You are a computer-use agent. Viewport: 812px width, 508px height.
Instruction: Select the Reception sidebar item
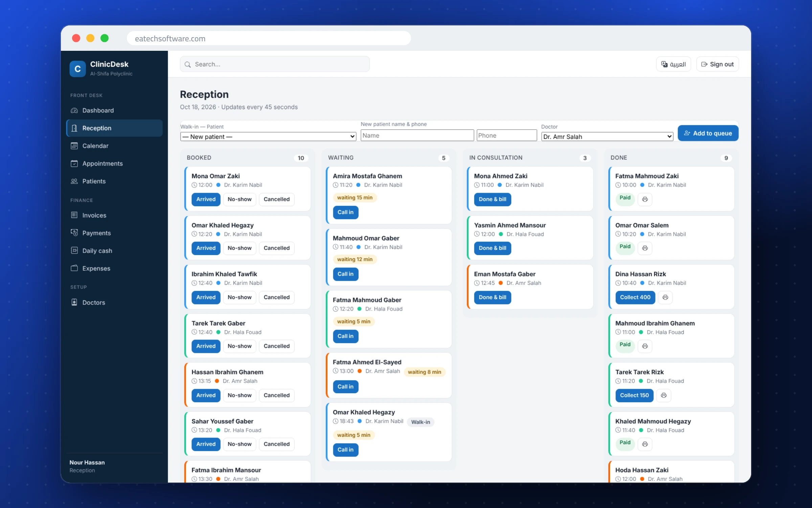click(x=114, y=128)
